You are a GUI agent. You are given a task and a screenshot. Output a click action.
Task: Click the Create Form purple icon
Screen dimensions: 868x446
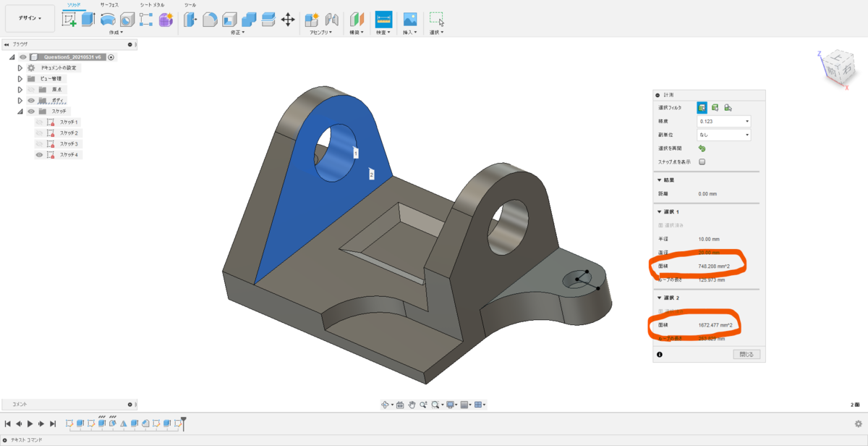[166, 20]
